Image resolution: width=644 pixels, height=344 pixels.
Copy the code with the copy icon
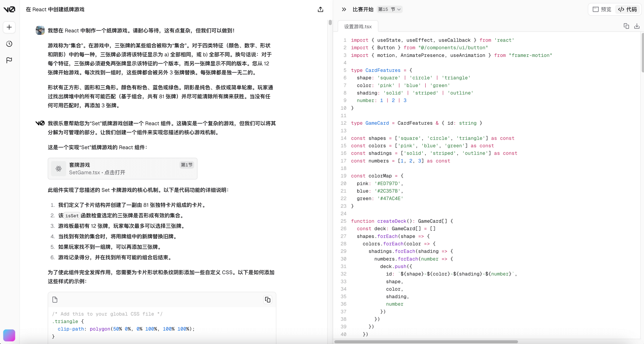pyautogui.click(x=626, y=26)
